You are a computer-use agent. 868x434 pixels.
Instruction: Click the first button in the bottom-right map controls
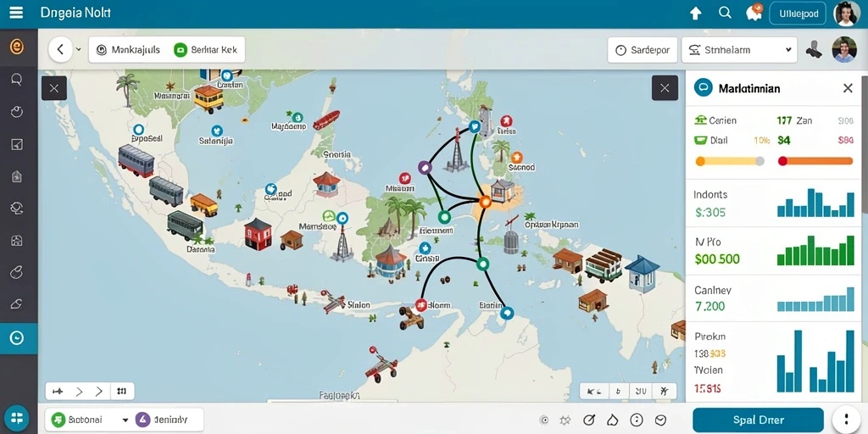click(x=594, y=392)
